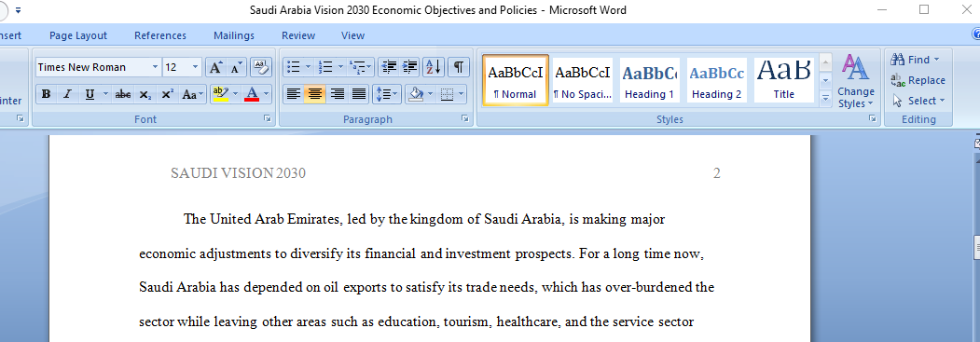Go to the View tab
Screen dimensions: 980x342
(352, 35)
